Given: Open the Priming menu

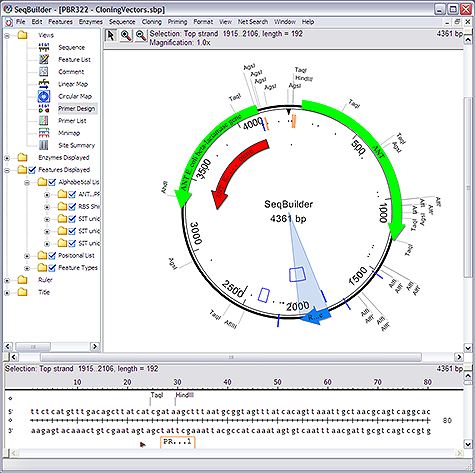Looking at the screenshot, I should coord(177,22).
